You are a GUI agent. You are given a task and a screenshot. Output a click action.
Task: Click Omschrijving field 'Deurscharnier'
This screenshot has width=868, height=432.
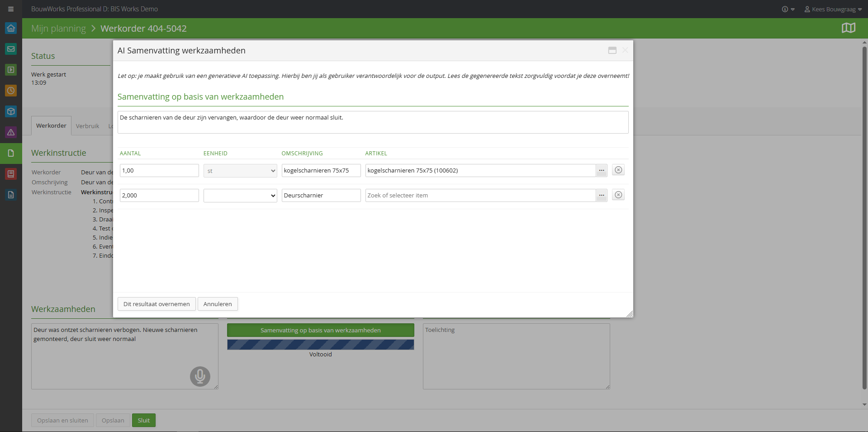(x=321, y=195)
